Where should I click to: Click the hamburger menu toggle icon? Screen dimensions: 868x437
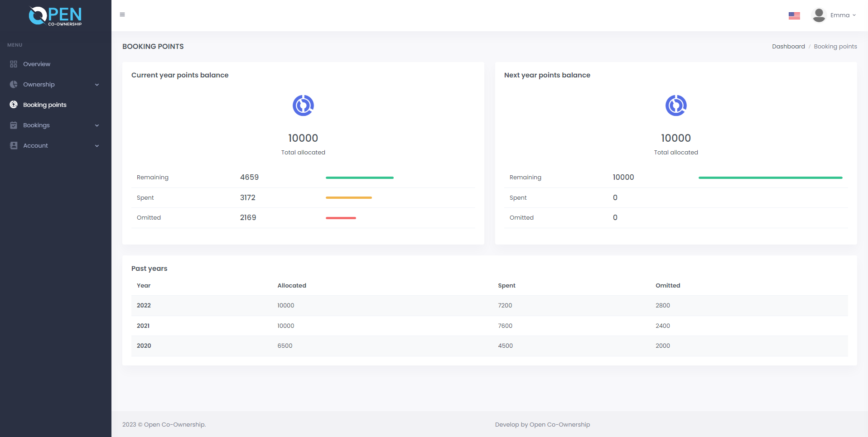[x=122, y=15]
